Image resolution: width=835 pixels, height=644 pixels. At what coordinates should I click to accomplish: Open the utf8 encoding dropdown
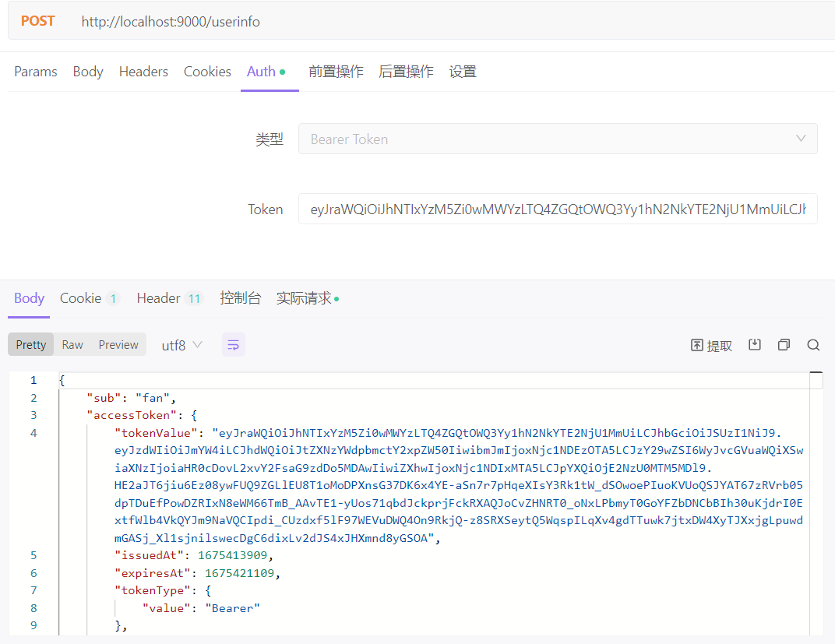pyautogui.click(x=181, y=345)
